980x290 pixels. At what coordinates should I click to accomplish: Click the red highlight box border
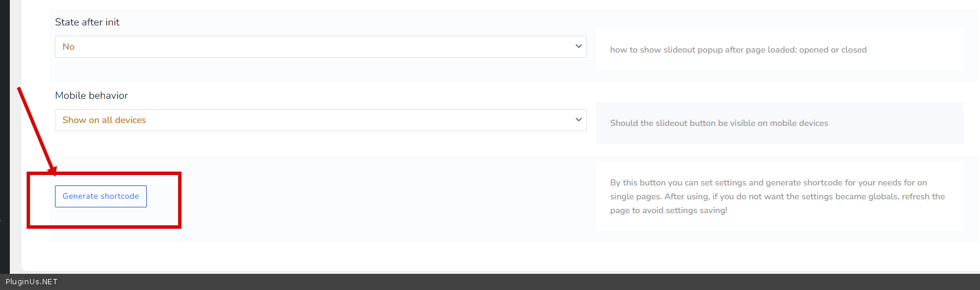(x=180, y=199)
